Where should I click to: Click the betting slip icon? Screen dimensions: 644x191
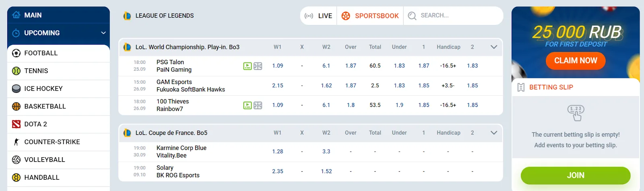tap(521, 87)
